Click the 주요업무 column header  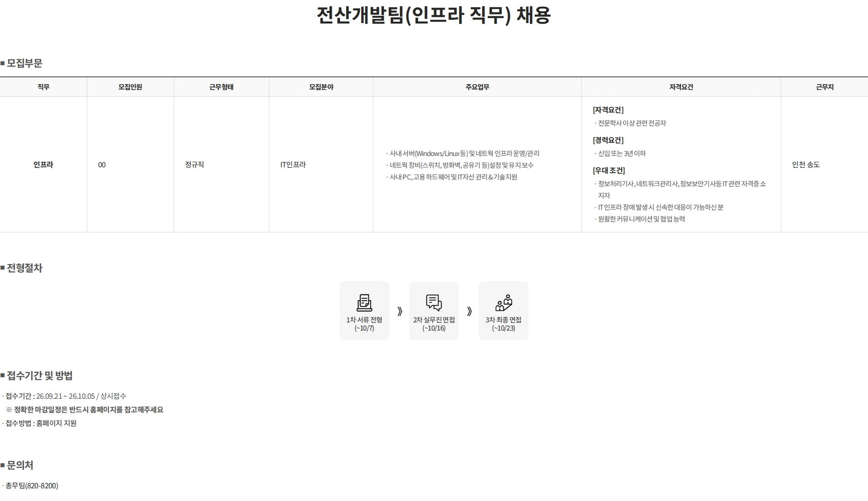click(477, 87)
